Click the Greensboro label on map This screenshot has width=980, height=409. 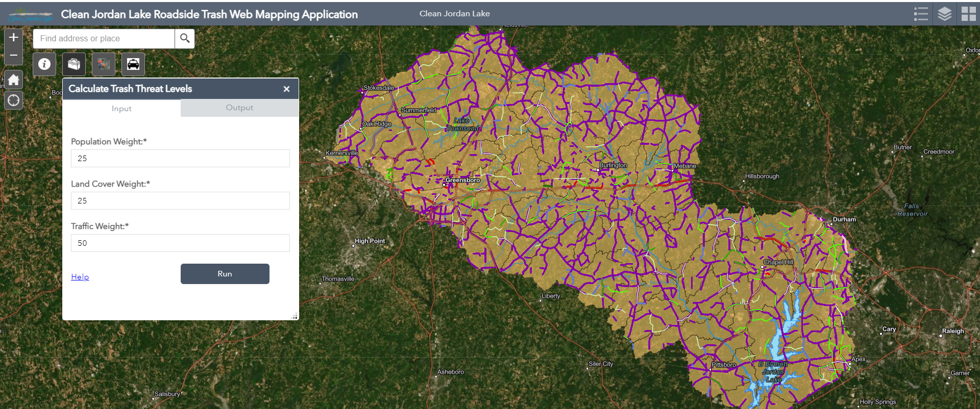pyautogui.click(x=463, y=180)
